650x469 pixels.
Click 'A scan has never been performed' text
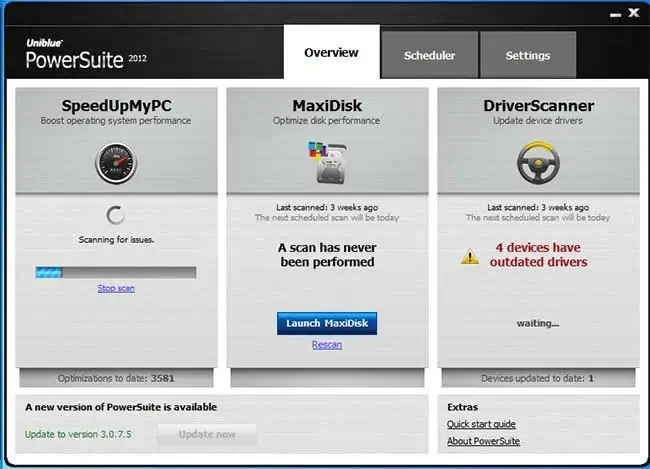tap(327, 255)
